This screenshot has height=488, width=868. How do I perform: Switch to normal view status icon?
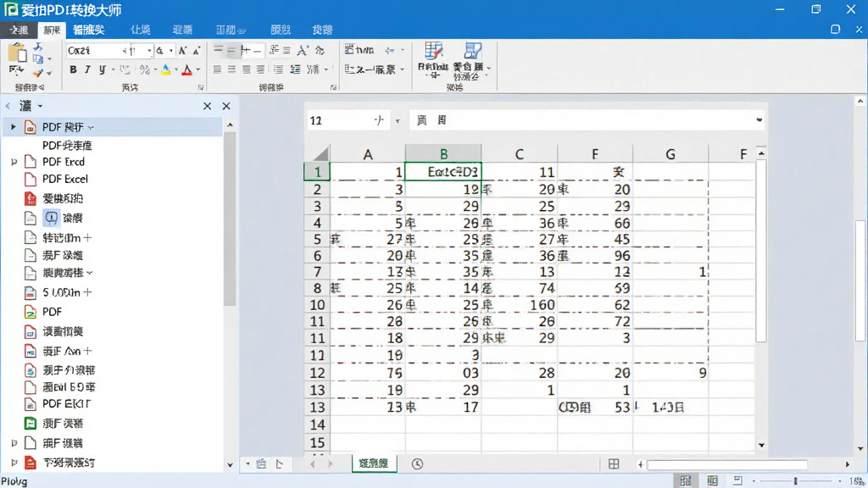pyautogui.click(x=686, y=480)
